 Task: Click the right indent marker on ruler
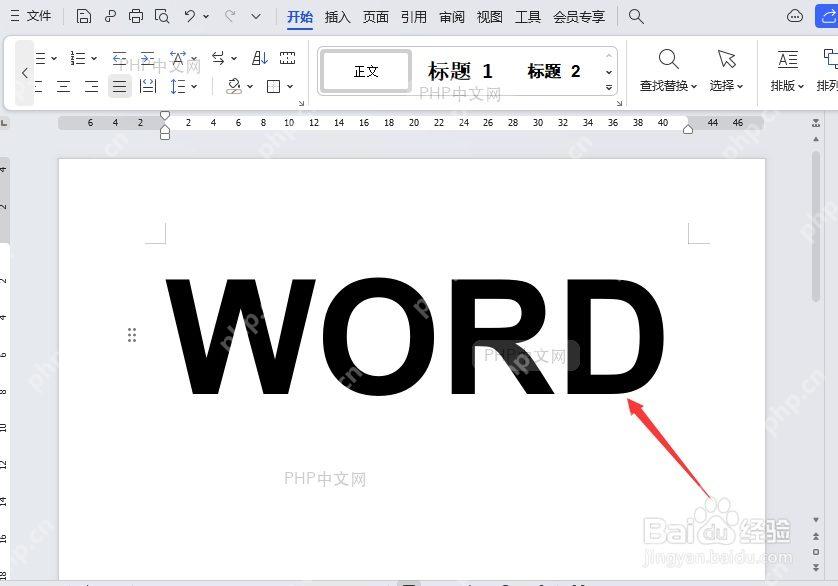[x=688, y=129]
